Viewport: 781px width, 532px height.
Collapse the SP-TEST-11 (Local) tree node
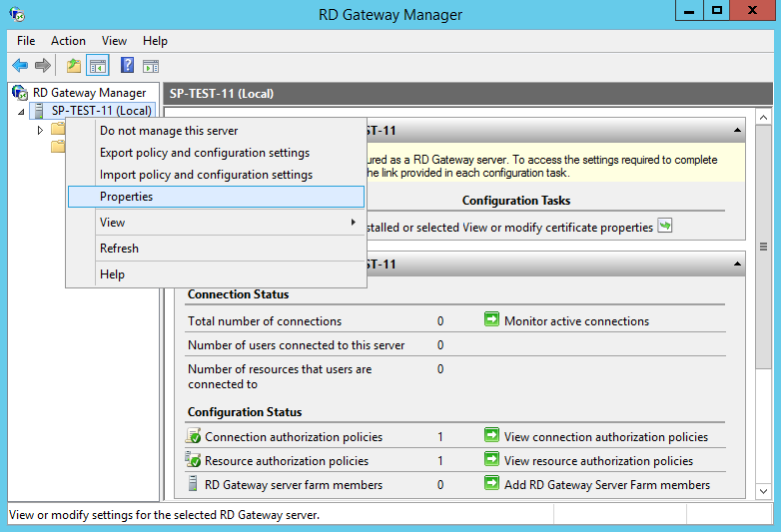tap(22, 112)
